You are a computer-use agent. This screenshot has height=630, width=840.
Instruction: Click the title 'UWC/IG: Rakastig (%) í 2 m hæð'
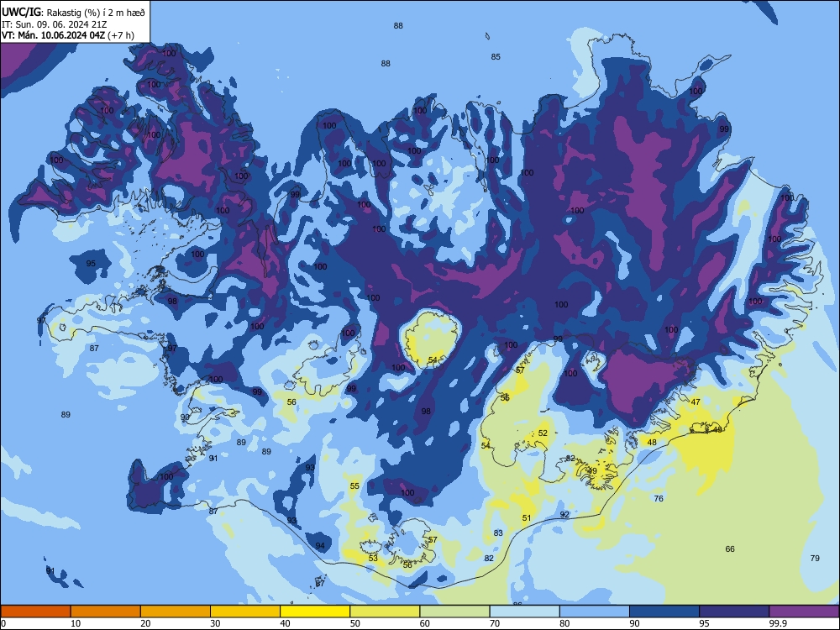pos(73,13)
